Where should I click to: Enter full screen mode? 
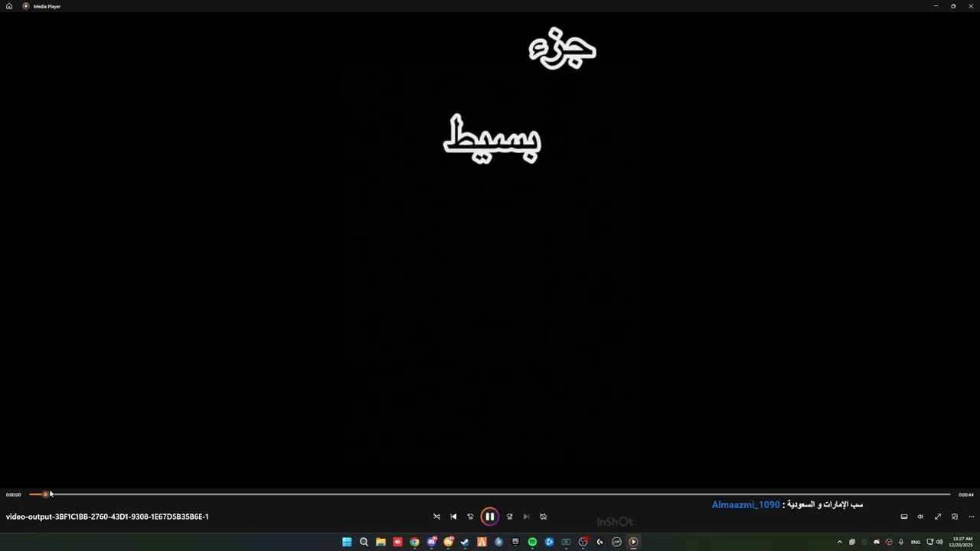pyautogui.click(x=937, y=517)
